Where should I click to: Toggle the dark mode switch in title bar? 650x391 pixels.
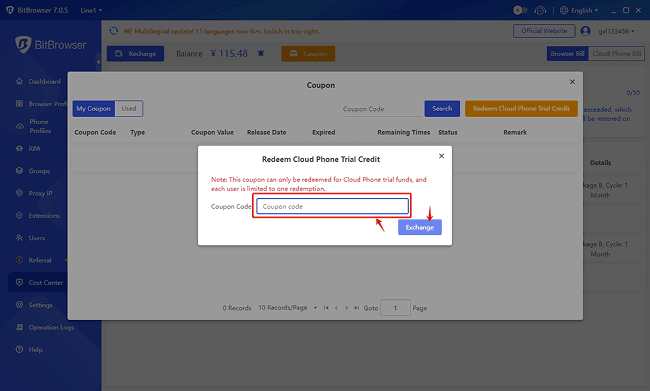click(520, 10)
